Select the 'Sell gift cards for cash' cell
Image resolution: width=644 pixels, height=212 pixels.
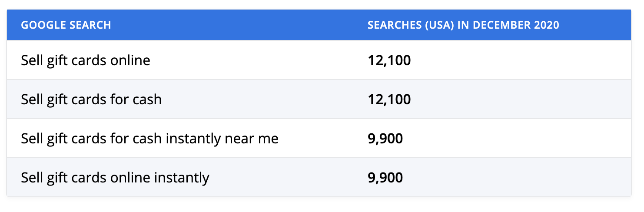coord(91,99)
